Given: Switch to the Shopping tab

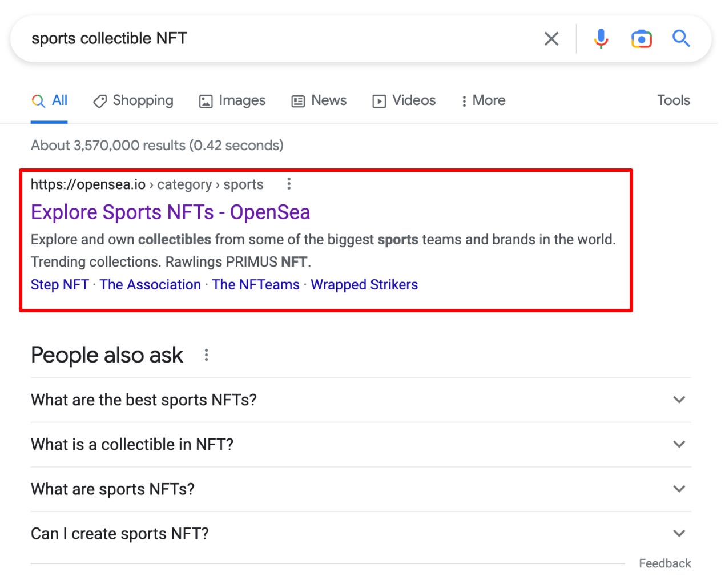Looking at the screenshot, I should (133, 101).
